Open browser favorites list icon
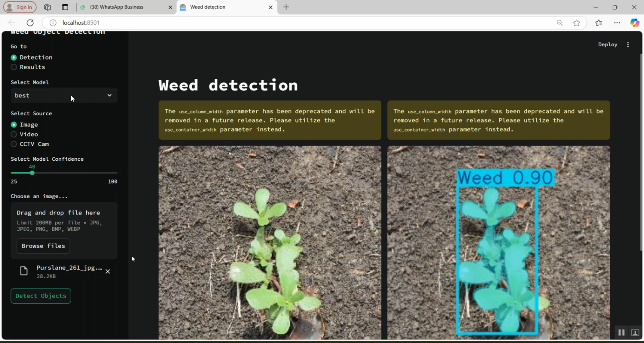The height and width of the screenshot is (343, 644). [599, 23]
